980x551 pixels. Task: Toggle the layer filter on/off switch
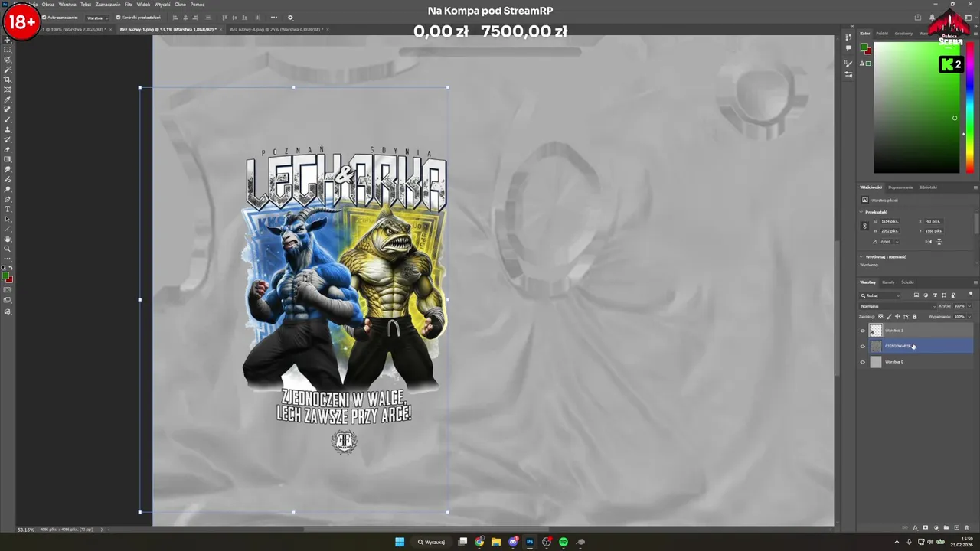[x=971, y=295]
